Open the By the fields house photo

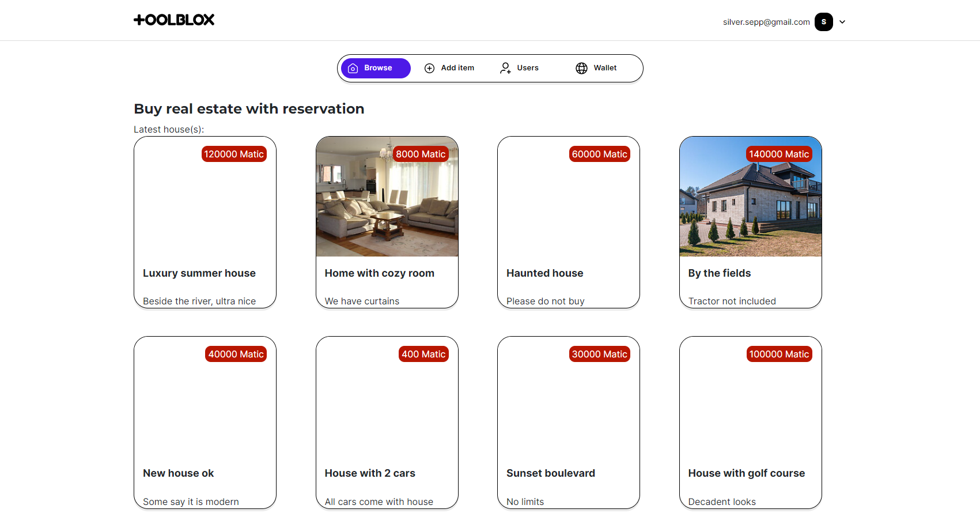point(751,197)
